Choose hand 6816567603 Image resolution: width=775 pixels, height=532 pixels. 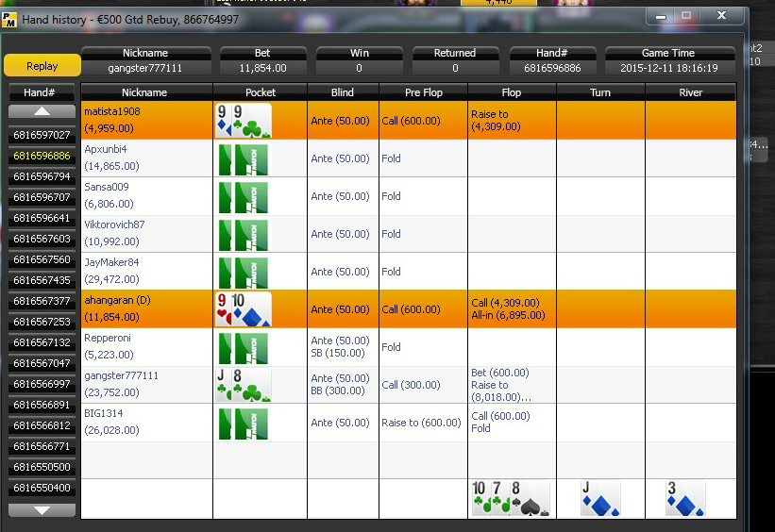[x=42, y=239]
